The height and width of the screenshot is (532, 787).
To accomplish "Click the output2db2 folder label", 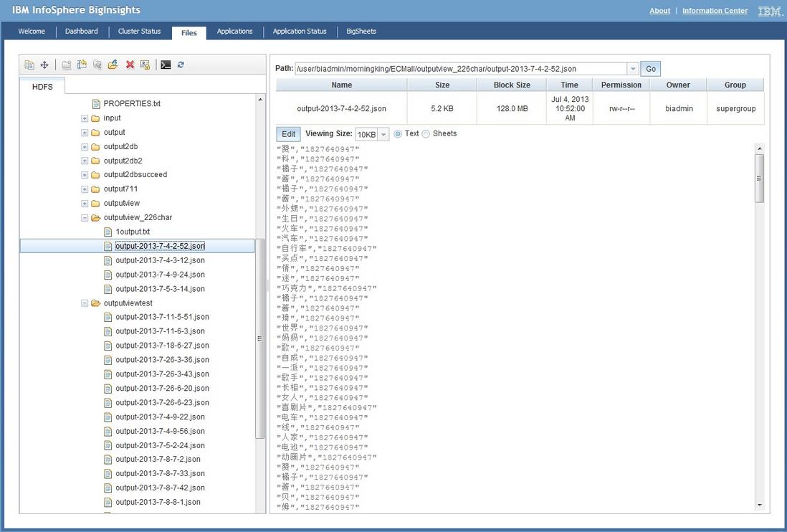I will click(x=123, y=161).
